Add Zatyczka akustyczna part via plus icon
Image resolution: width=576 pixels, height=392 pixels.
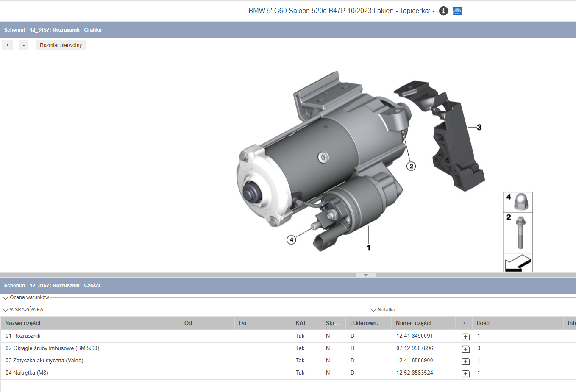465,361
